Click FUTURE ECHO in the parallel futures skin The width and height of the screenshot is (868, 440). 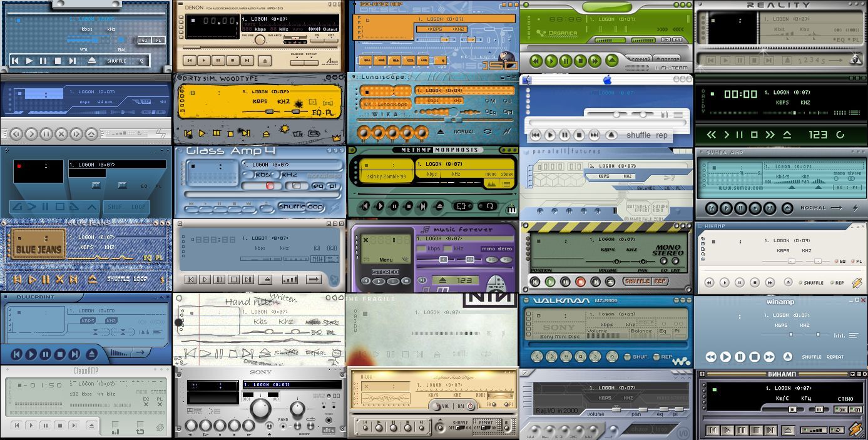pos(660,209)
